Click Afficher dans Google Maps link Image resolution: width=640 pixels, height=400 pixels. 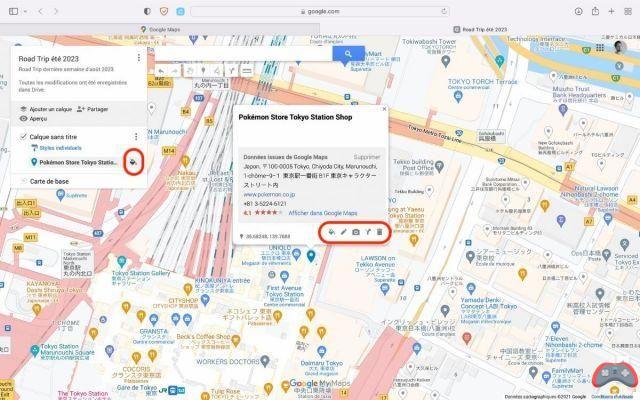[x=323, y=213]
